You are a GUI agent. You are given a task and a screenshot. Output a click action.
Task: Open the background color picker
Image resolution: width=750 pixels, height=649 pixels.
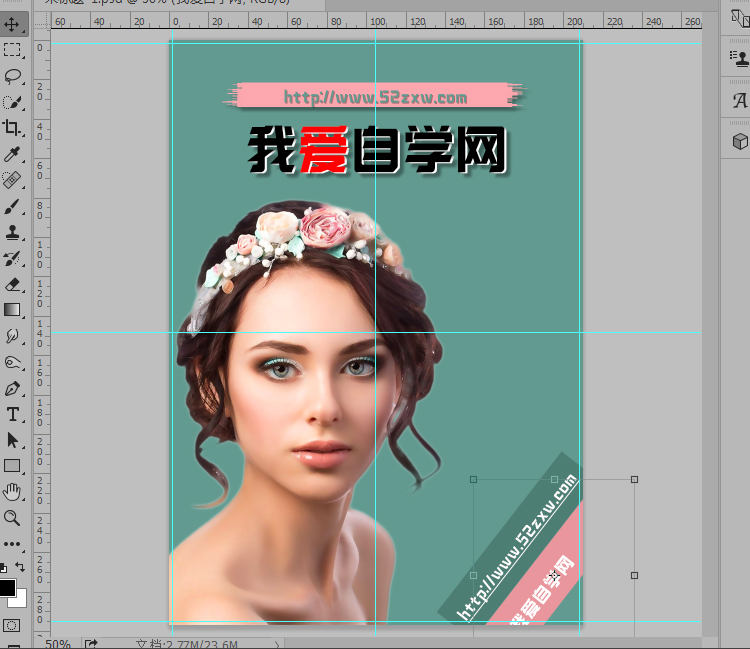click(x=20, y=601)
